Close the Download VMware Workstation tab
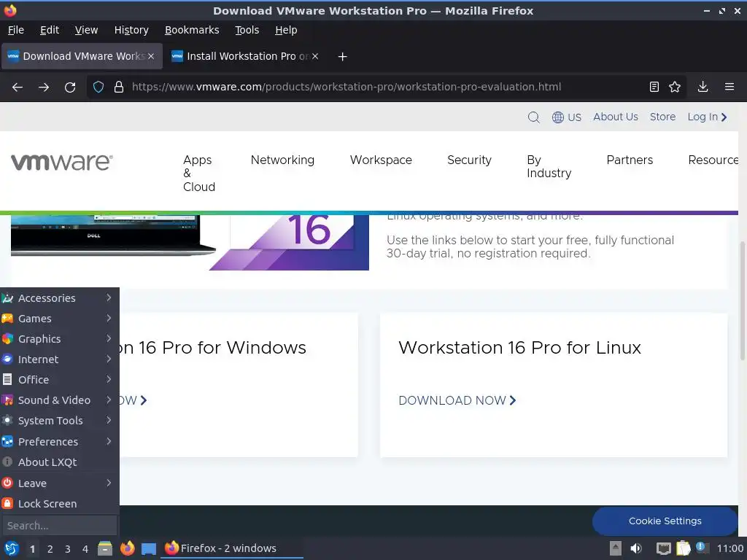The height and width of the screenshot is (560, 747). (151, 56)
